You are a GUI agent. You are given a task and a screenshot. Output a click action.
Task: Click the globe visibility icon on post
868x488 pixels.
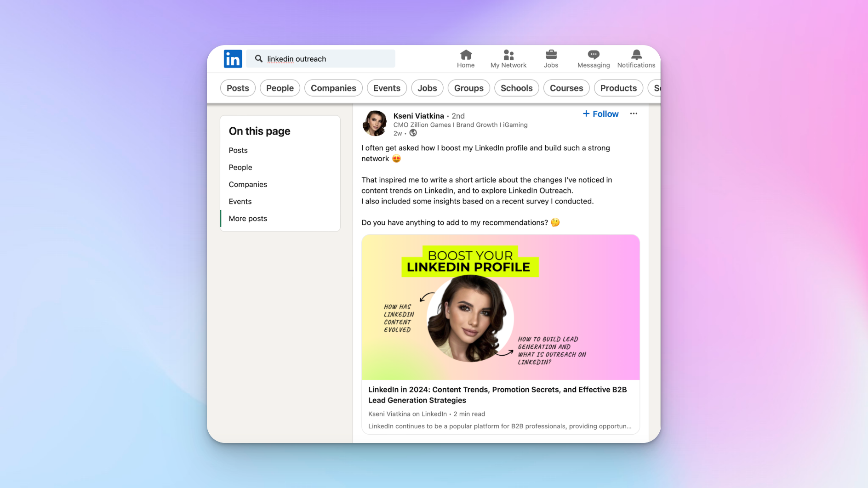click(413, 133)
